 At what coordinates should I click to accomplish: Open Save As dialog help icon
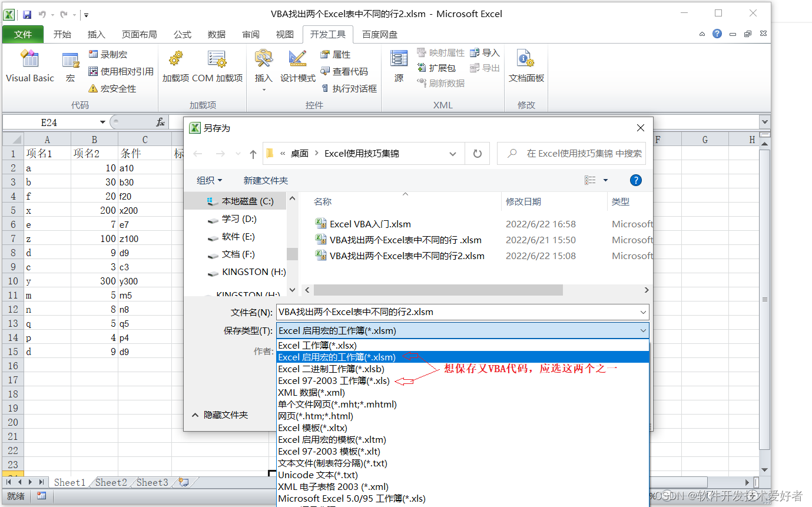[x=636, y=180]
